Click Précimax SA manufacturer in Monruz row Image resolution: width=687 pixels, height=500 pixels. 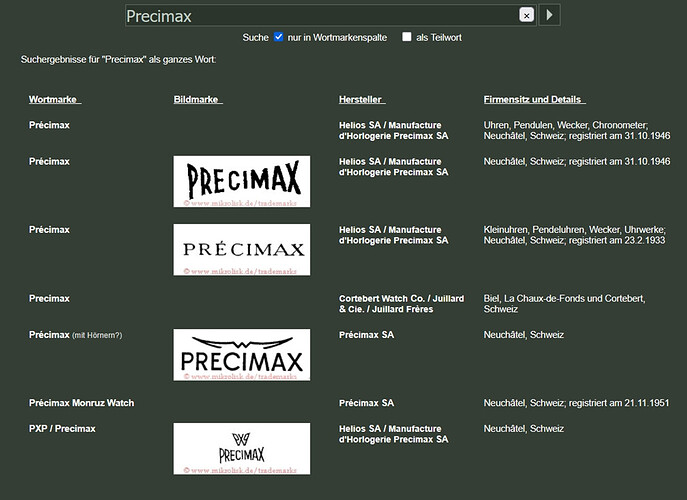coord(366,403)
